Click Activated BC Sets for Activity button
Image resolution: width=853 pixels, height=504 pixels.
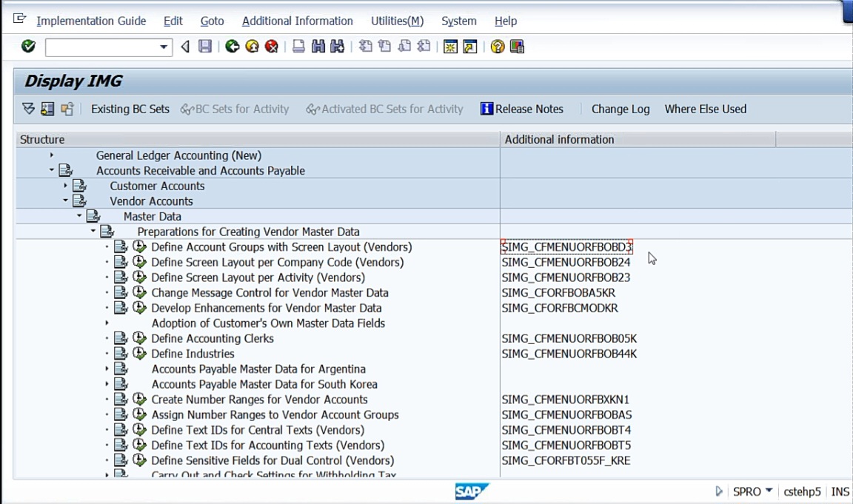[384, 109]
